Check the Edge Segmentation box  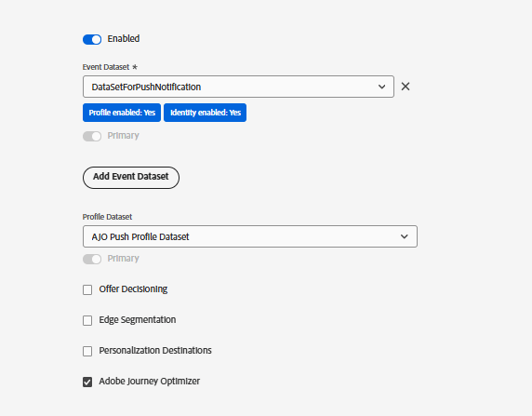tap(87, 320)
